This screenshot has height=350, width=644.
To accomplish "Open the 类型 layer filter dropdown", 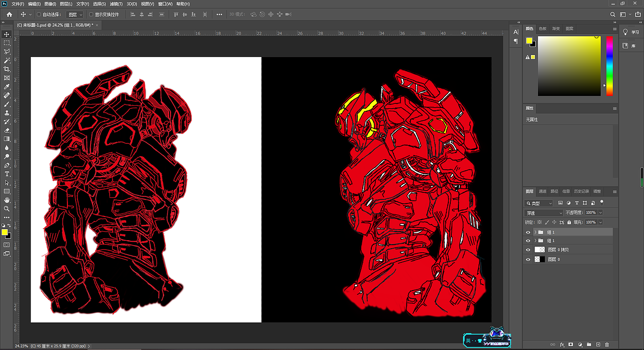I will (x=538, y=203).
